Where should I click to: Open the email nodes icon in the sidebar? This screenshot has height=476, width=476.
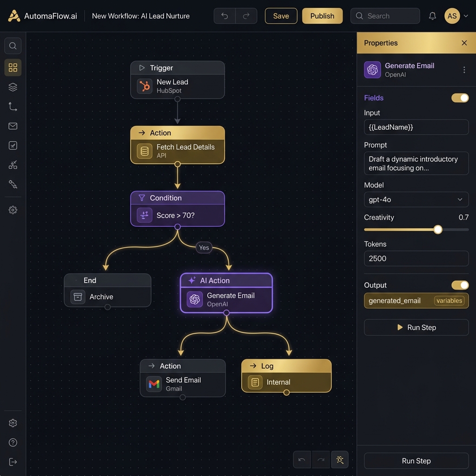(13, 126)
